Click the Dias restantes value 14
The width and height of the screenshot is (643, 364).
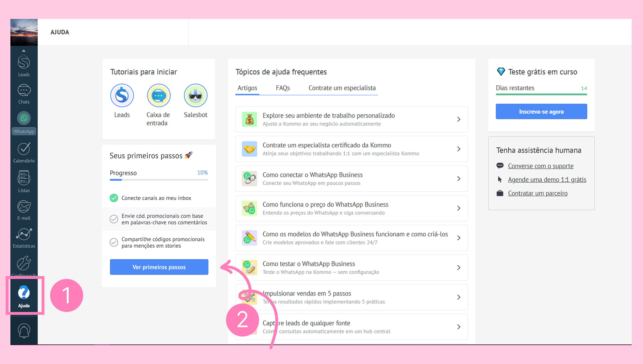pyautogui.click(x=584, y=88)
